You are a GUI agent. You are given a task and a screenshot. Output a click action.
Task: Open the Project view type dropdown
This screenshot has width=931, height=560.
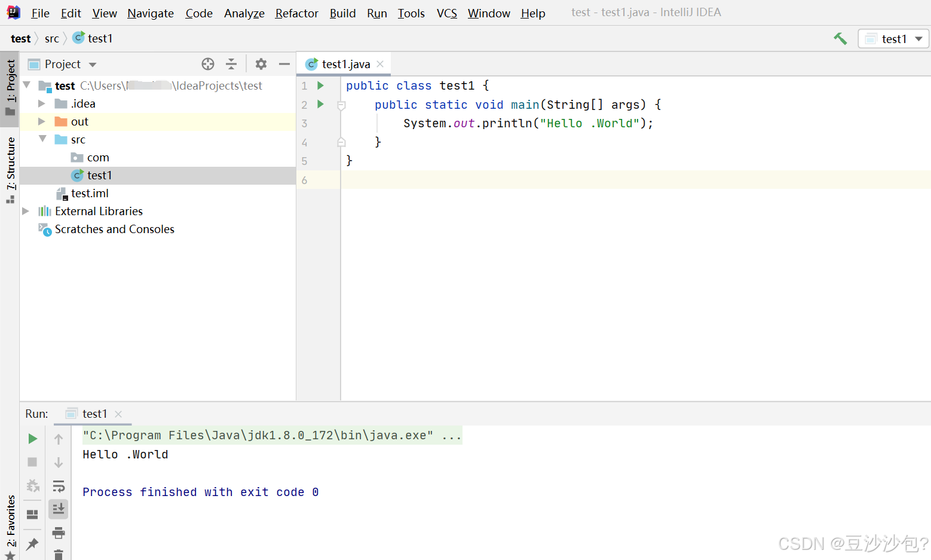click(x=93, y=65)
